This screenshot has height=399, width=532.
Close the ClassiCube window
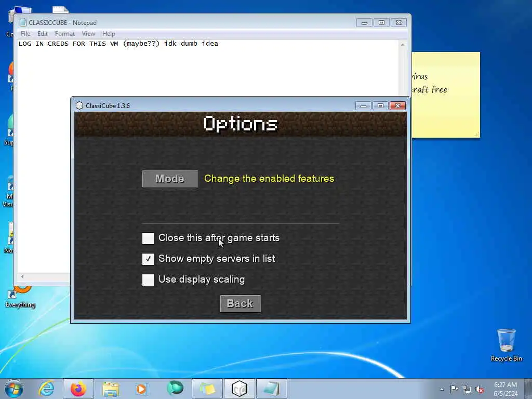pos(397,106)
